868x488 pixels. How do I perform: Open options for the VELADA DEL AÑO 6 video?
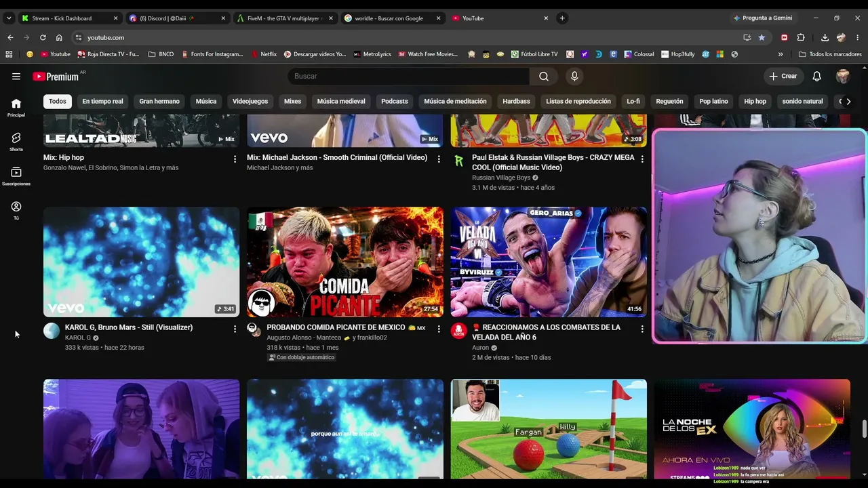(x=642, y=329)
